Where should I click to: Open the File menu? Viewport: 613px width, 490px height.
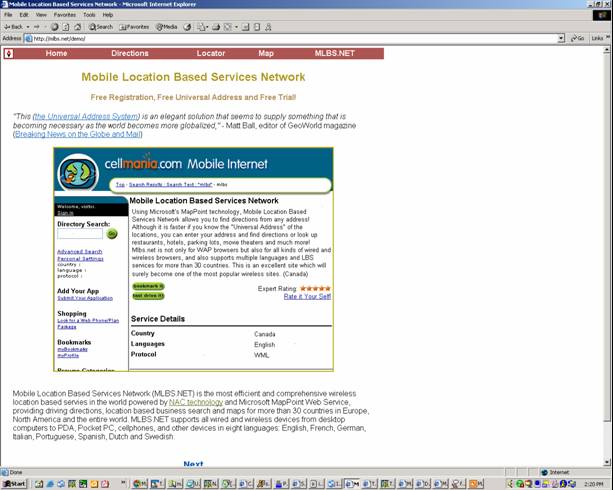(8, 15)
